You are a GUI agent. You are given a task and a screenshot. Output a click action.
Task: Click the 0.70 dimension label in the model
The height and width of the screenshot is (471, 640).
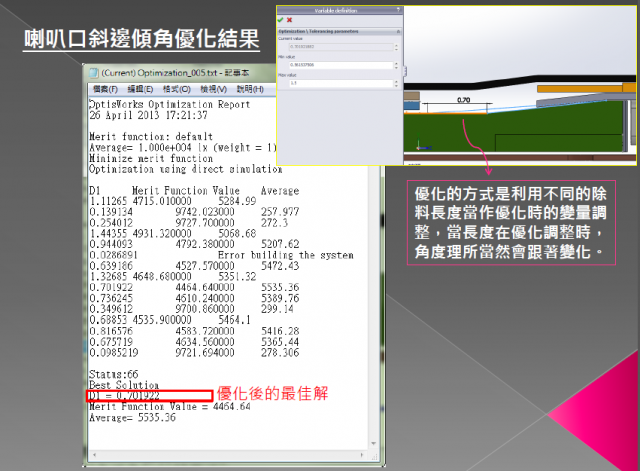tap(463, 101)
